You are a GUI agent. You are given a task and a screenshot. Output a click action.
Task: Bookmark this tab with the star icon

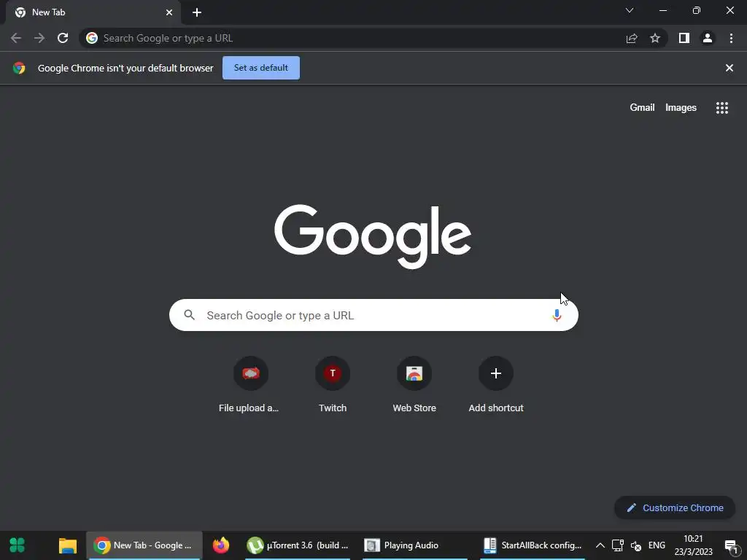(655, 38)
